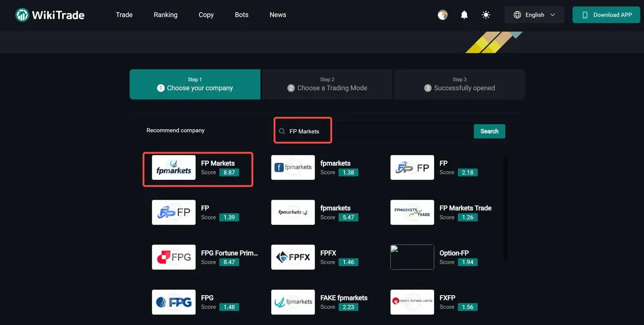Select Step 3 Successfully opened tab
644x325 pixels.
pyautogui.click(x=459, y=84)
